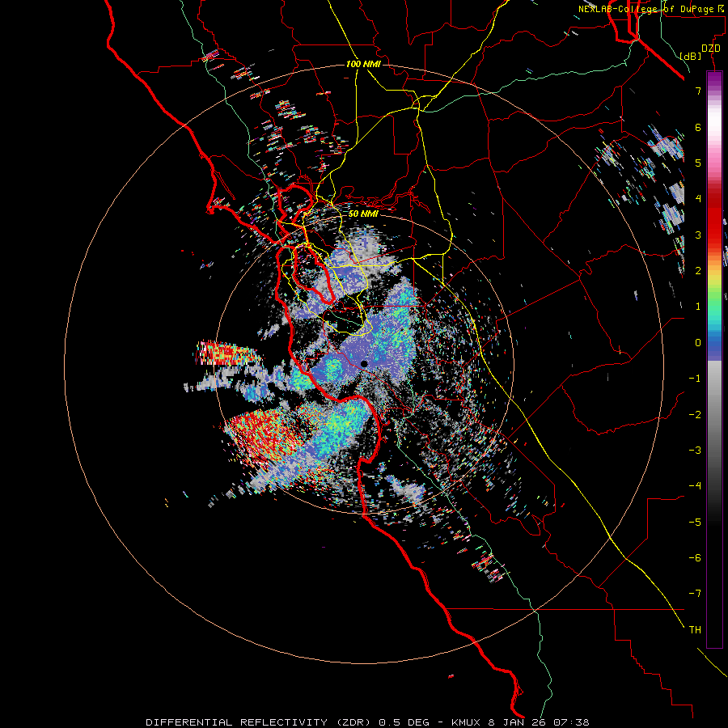This screenshot has width=728, height=728.
Task: Click the "KMUX" station ID in the caption
Action: click(x=465, y=722)
